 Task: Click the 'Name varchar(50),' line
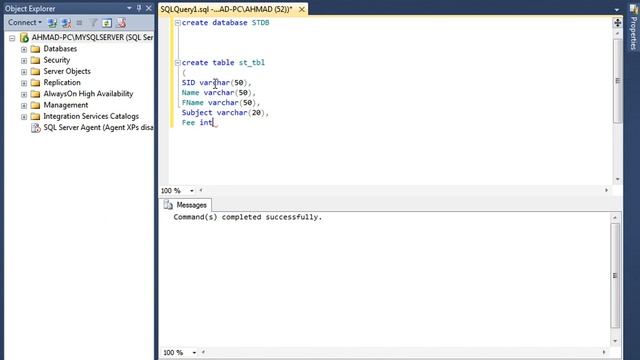point(218,93)
